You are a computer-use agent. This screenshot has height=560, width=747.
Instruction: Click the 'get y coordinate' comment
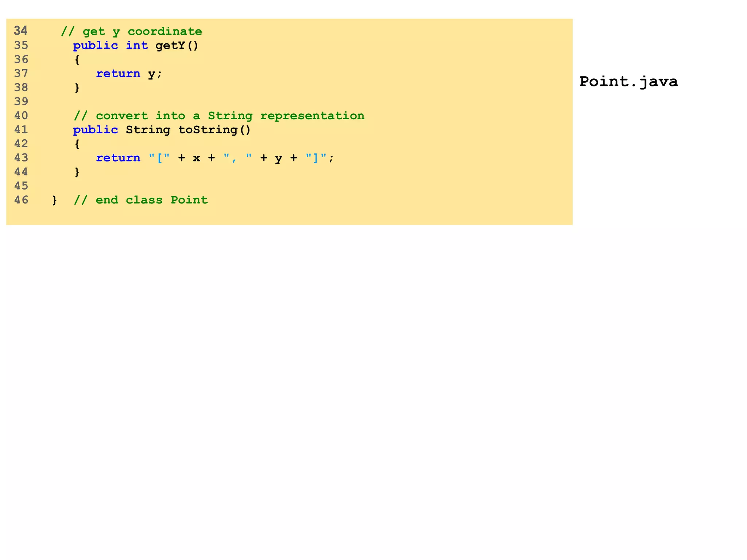click(x=131, y=31)
